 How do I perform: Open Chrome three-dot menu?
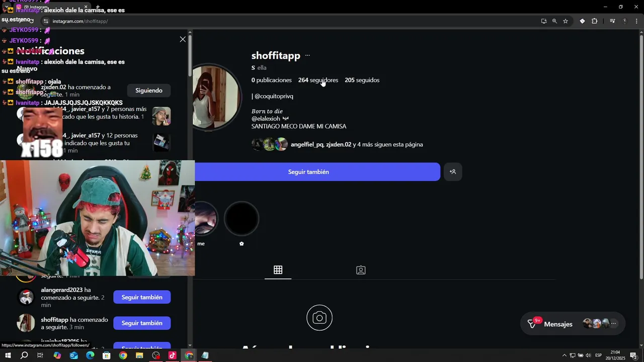(636, 21)
